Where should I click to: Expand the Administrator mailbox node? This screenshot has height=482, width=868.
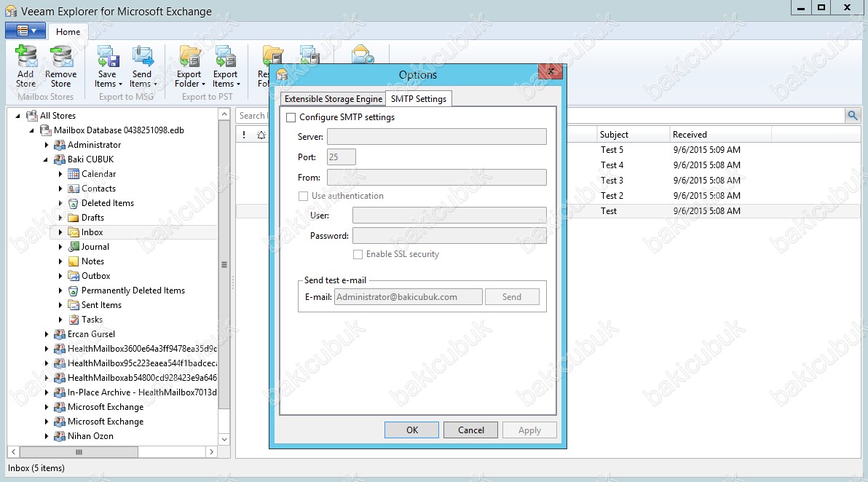tap(47, 145)
